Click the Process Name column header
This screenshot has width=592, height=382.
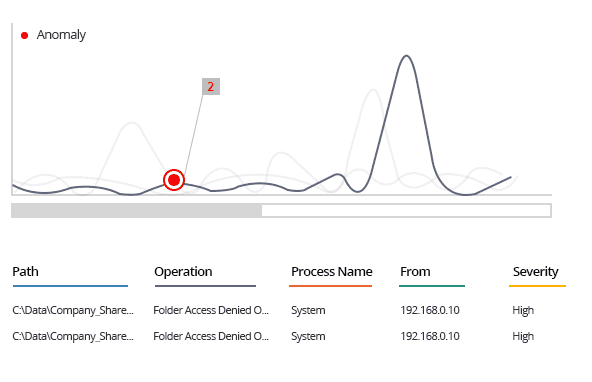(331, 271)
